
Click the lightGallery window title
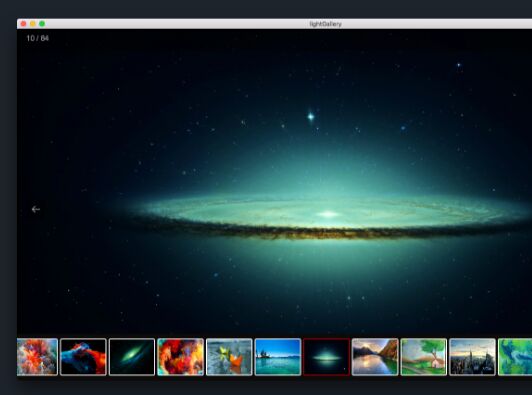click(325, 24)
